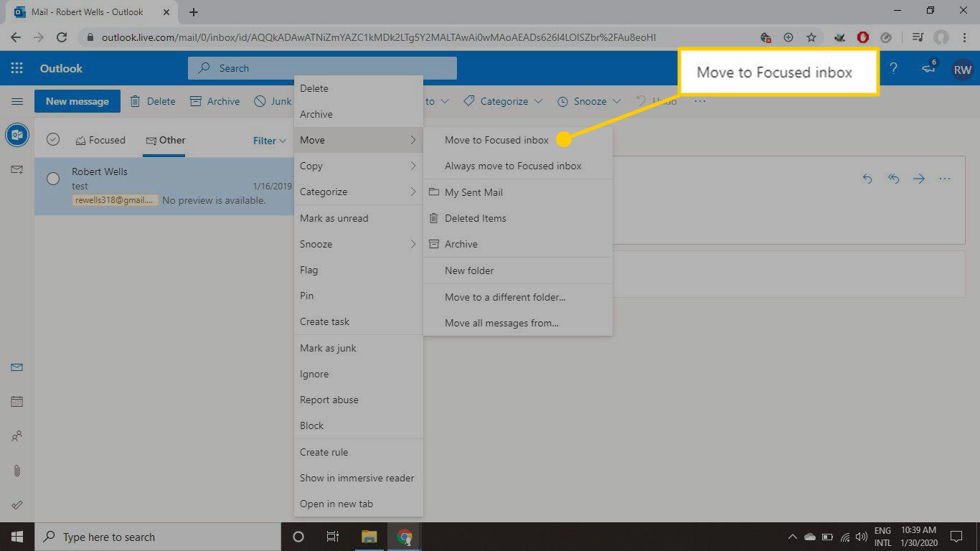980x551 pixels.
Task: Toggle the select-all messages circle checkmark
Action: pyautogui.click(x=53, y=140)
